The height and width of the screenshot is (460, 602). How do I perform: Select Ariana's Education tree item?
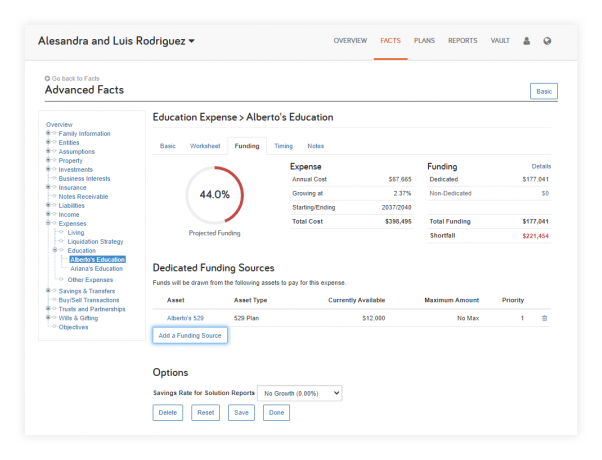point(96,268)
